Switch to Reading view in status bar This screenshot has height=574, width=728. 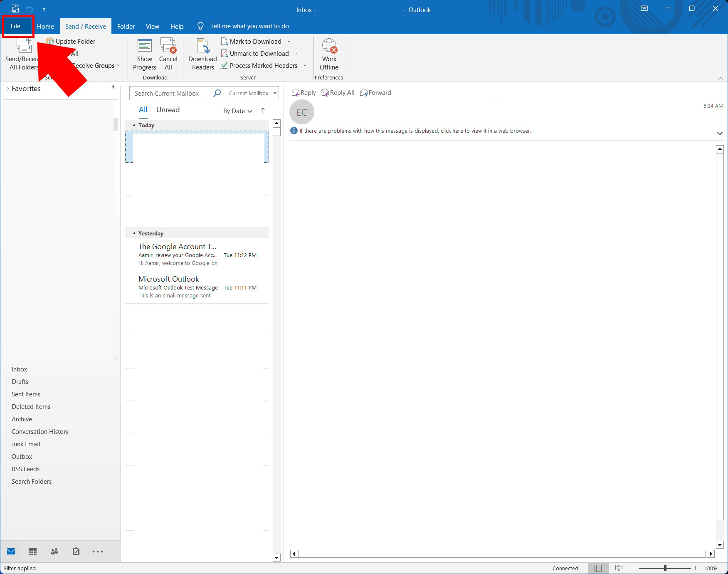point(619,568)
